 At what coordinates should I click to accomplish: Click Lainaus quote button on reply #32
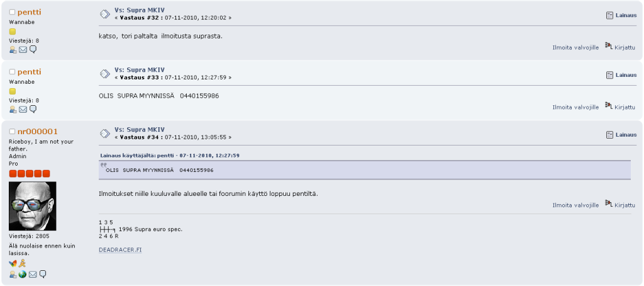[621, 15]
